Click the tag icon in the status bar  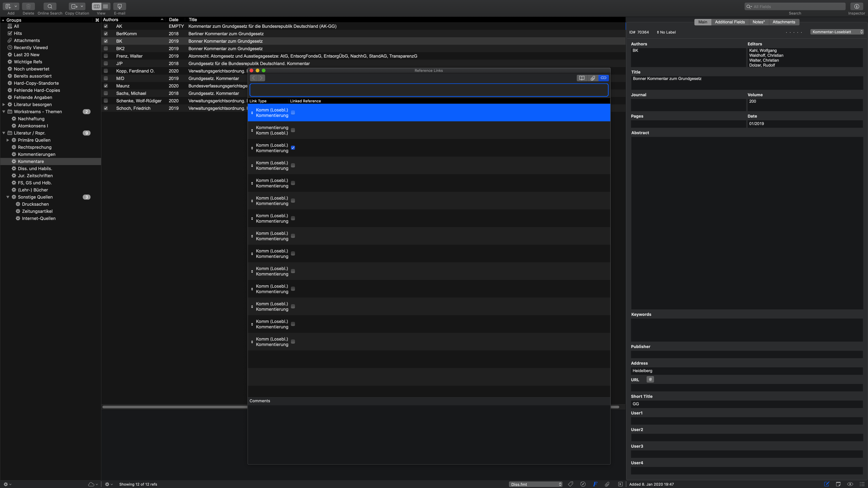[570, 484]
